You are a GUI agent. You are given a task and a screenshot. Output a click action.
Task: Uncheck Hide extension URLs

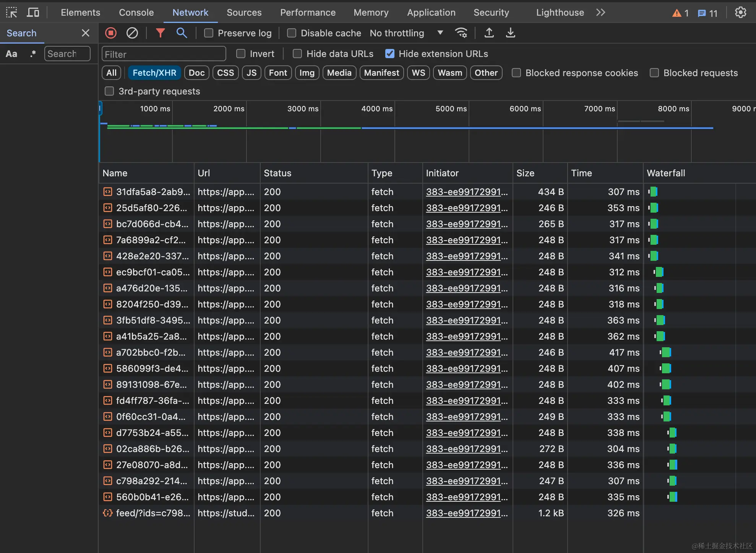click(x=390, y=54)
